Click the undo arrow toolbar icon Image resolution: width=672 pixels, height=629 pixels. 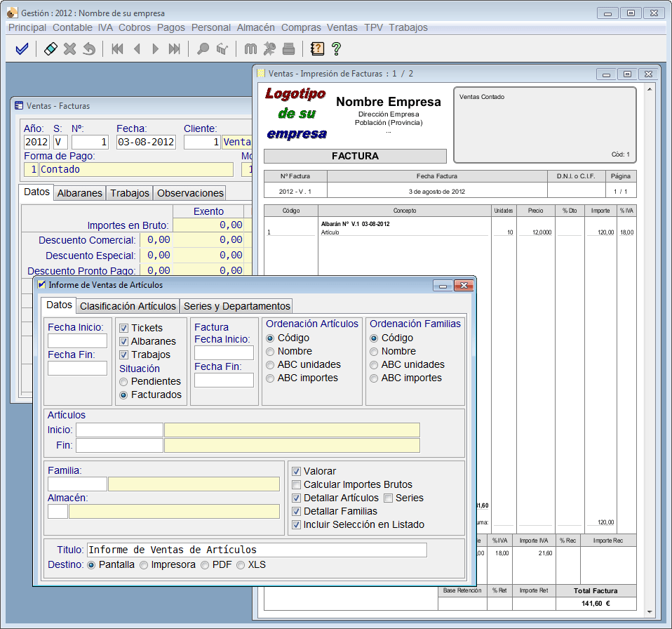(89, 49)
